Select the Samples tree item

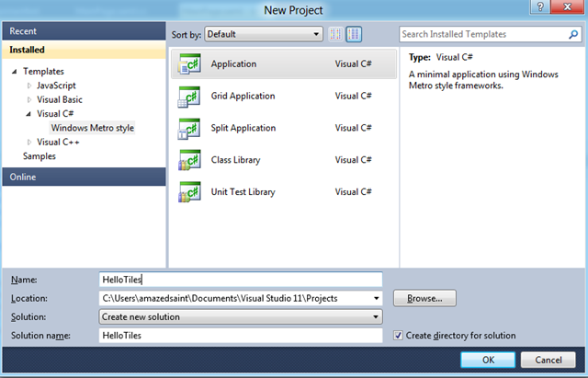click(39, 156)
